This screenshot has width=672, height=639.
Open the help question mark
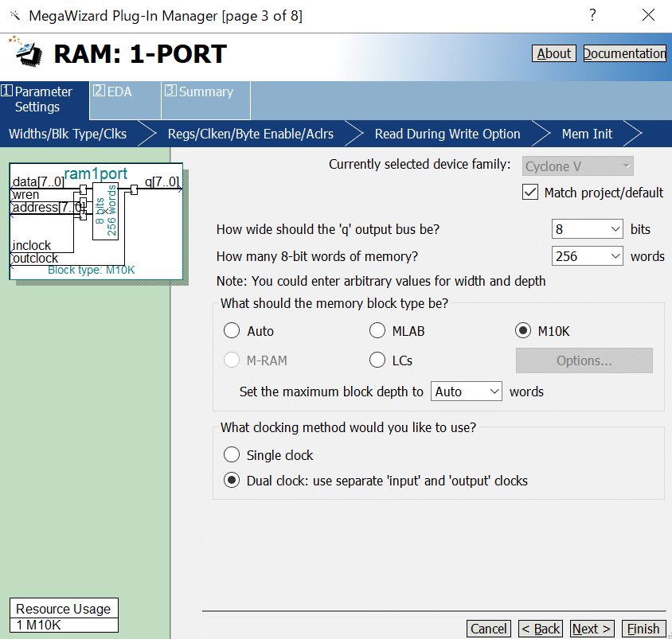(x=592, y=15)
